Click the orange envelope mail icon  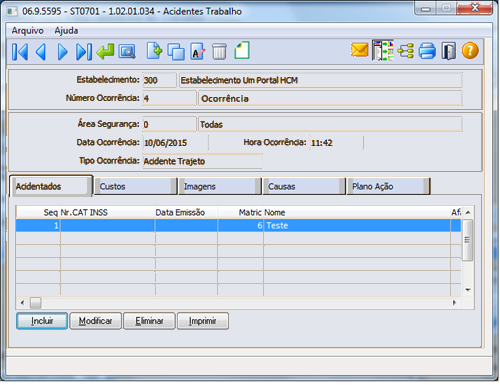[360, 50]
